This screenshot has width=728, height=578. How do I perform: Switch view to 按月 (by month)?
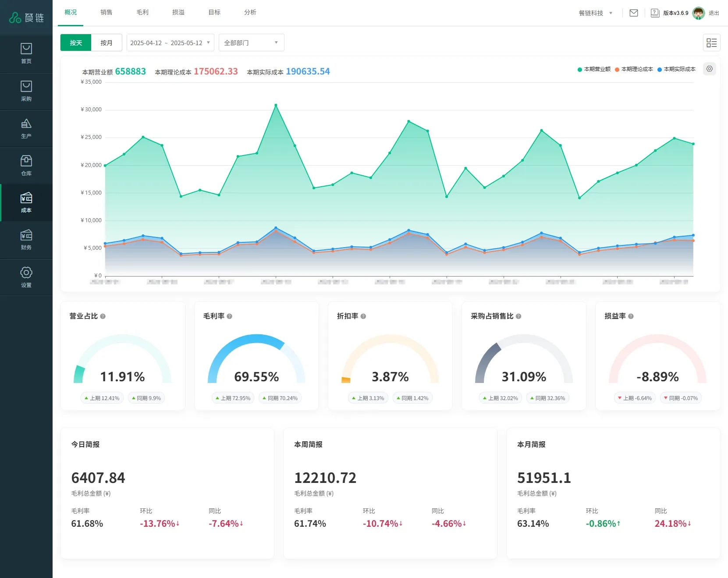click(107, 43)
